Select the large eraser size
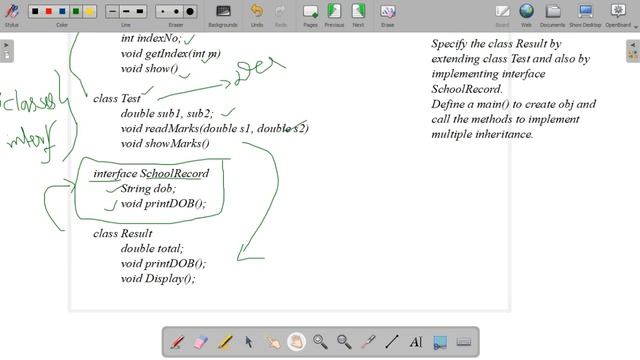This screenshot has width=640, height=360. (190, 11)
